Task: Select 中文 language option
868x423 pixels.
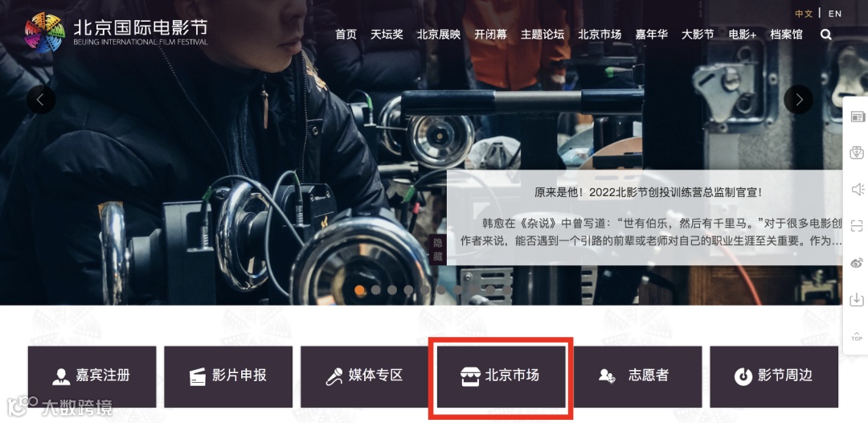Action: click(x=804, y=14)
